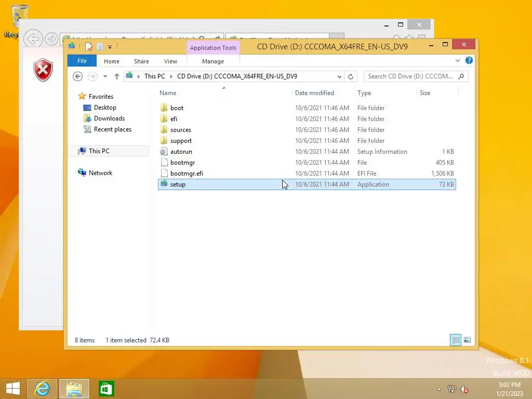
Task: Open the File ribbon tab
Action: 82,61
